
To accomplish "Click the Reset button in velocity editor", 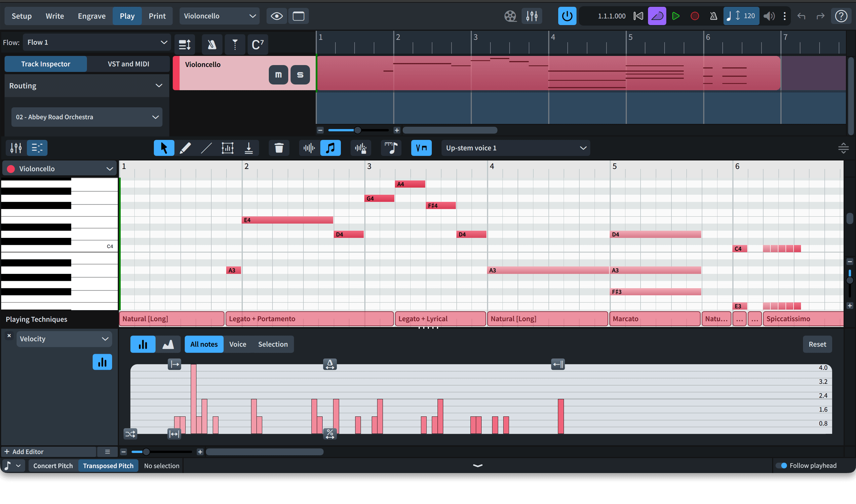I will (x=817, y=344).
